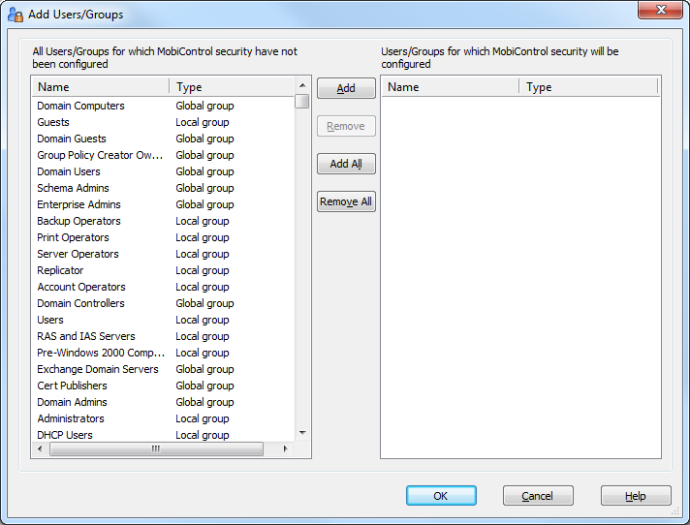This screenshot has width=690, height=525.
Task: Click the Remove All button
Action: click(346, 202)
